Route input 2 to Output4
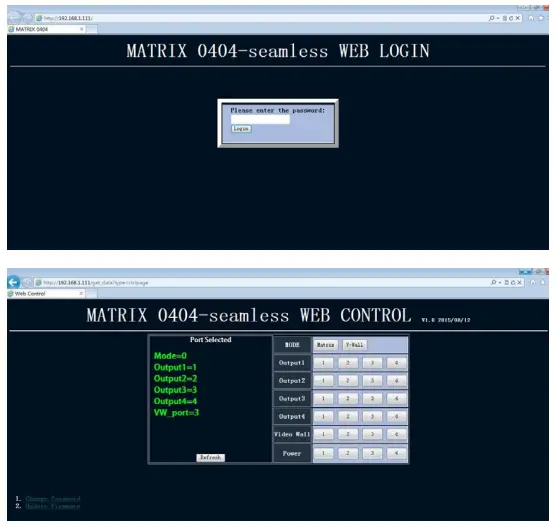The width and height of the screenshot is (555, 527). tap(348, 417)
